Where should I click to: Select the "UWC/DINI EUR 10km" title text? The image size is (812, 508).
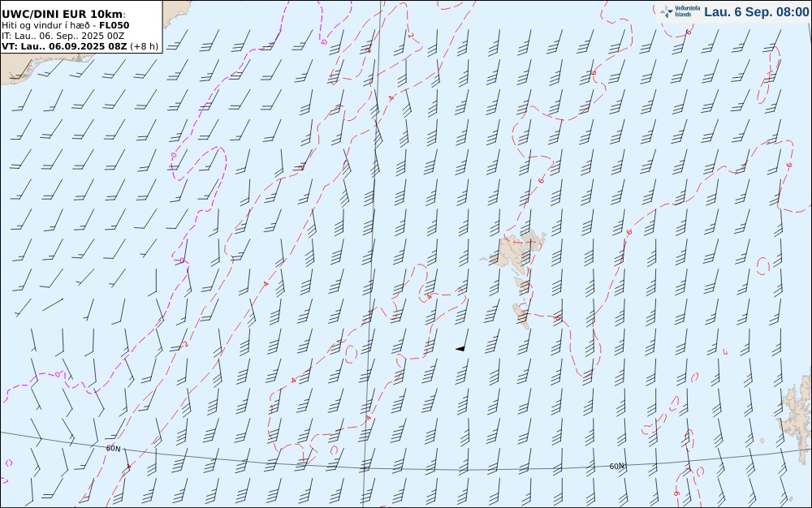point(63,15)
